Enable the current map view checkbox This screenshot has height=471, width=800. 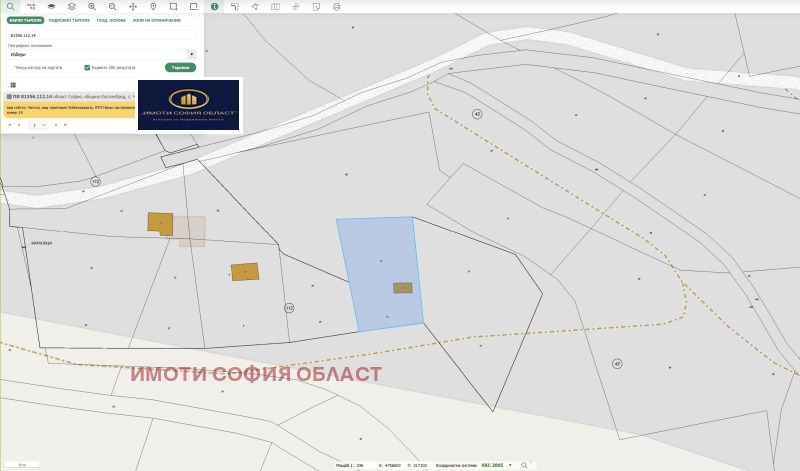click(11, 67)
